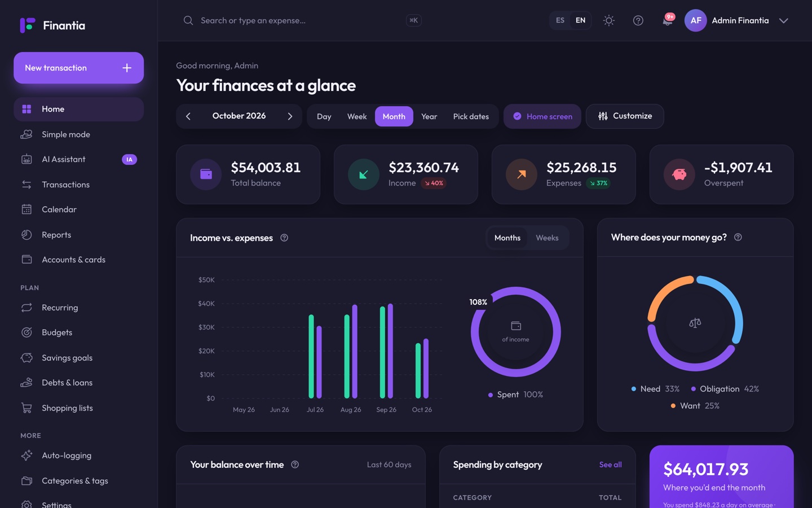Click the search magnifier icon
The width and height of the screenshot is (812, 508).
[x=188, y=20]
